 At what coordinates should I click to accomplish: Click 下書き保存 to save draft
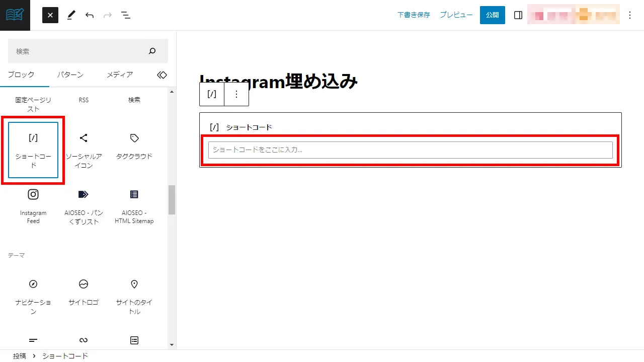[x=414, y=15]
